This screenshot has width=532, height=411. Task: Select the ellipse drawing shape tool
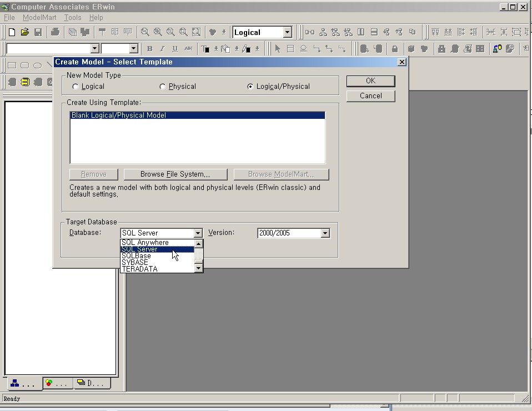coord(38,66)
